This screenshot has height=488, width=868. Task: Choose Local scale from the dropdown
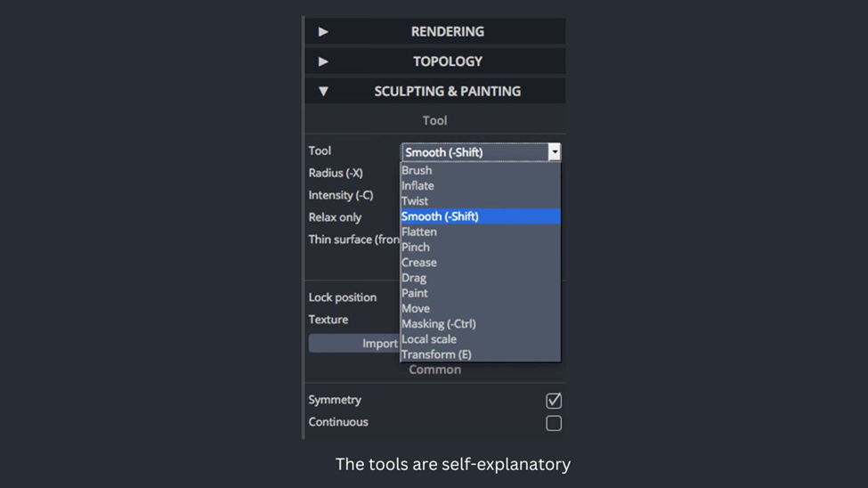(481, 339)
